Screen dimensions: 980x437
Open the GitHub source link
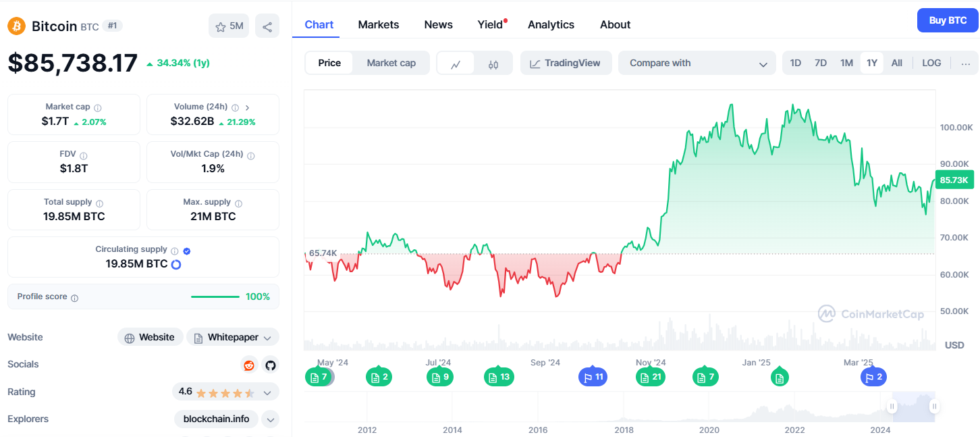point(271,365)
